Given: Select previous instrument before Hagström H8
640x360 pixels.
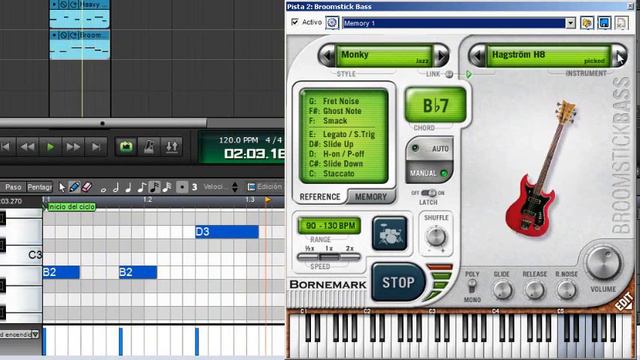Looking at the screenshot, I should (477, 56).
